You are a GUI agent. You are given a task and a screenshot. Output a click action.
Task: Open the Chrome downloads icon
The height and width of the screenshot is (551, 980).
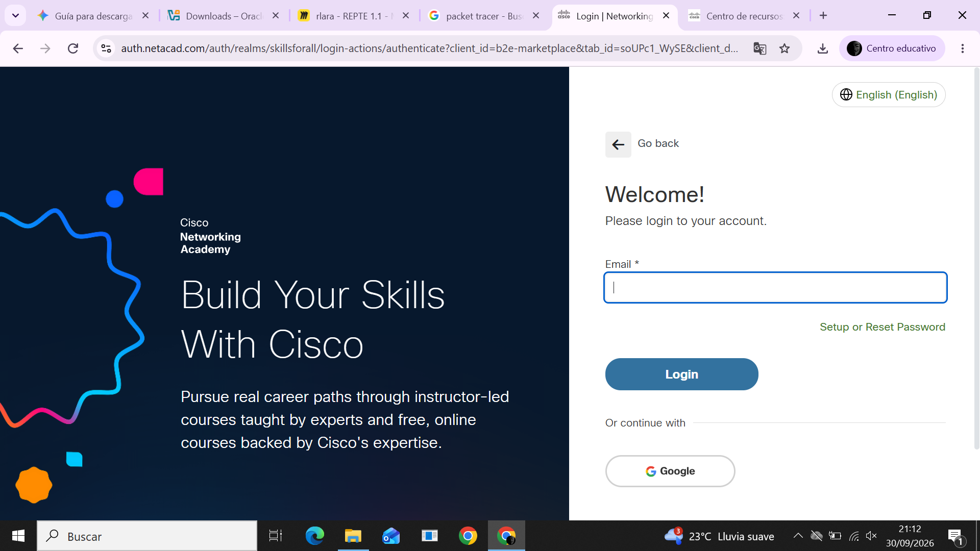point(823,48)
